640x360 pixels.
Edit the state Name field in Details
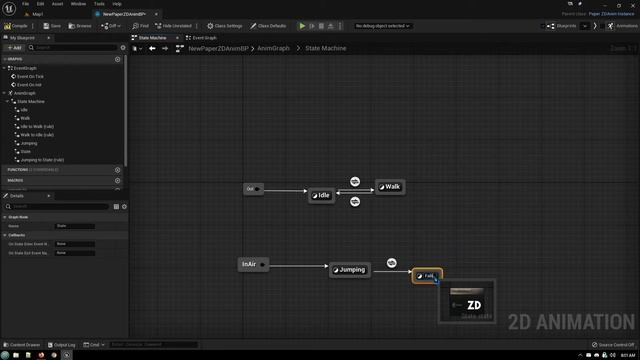click(x=75, y=226)
